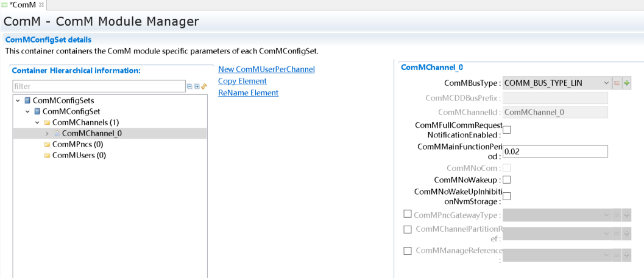Toggle the ComMNoWakeup checkbox
The width and height of the screenshot is (644, 278).
[x=507, y=179]
